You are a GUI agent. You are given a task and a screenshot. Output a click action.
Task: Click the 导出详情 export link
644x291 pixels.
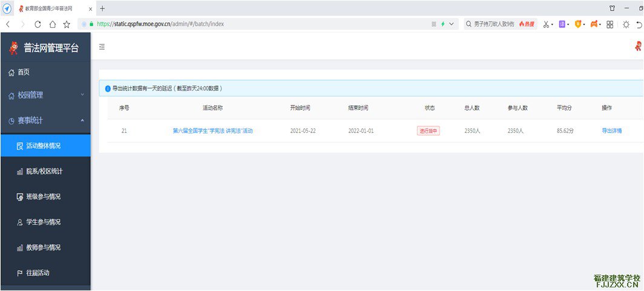(x=611, y=131)
